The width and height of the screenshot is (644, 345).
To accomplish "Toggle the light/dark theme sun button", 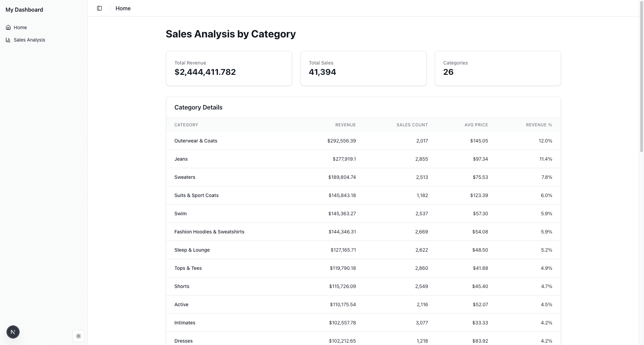I will point(79,336).
